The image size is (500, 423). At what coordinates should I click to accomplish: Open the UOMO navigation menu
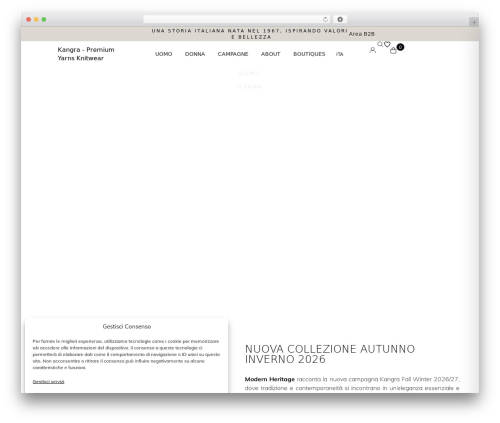(x=163, y=54)
